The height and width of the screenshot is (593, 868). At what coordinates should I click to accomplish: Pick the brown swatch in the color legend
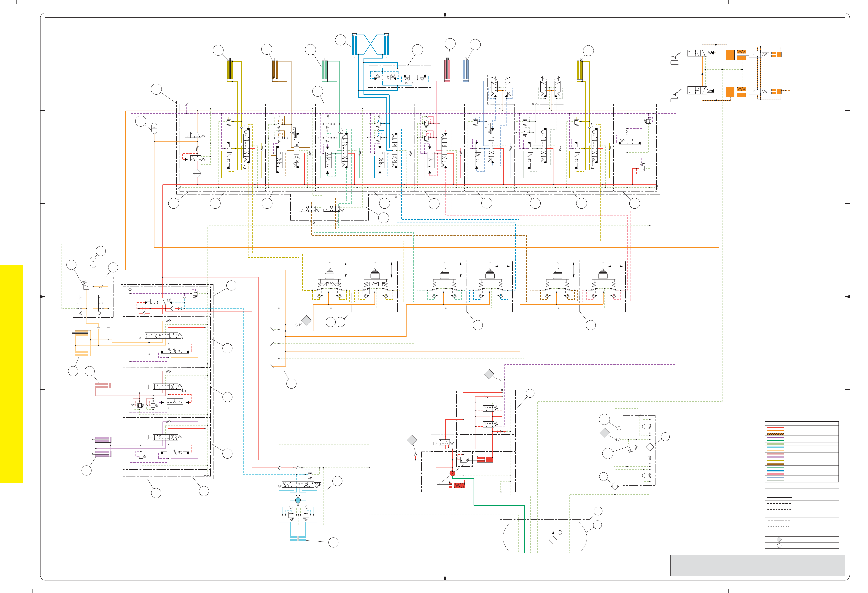pyautogui.click(x=775, y=464)
